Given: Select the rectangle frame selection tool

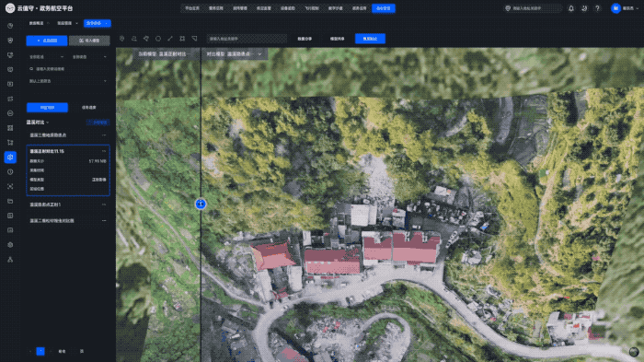Looking at the screenshot, I should point(182,39).
